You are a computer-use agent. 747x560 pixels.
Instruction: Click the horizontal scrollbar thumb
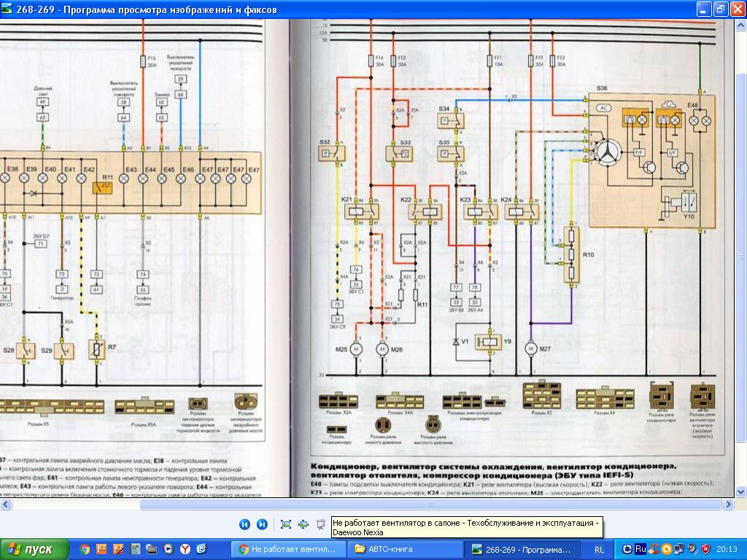[430, 505]
